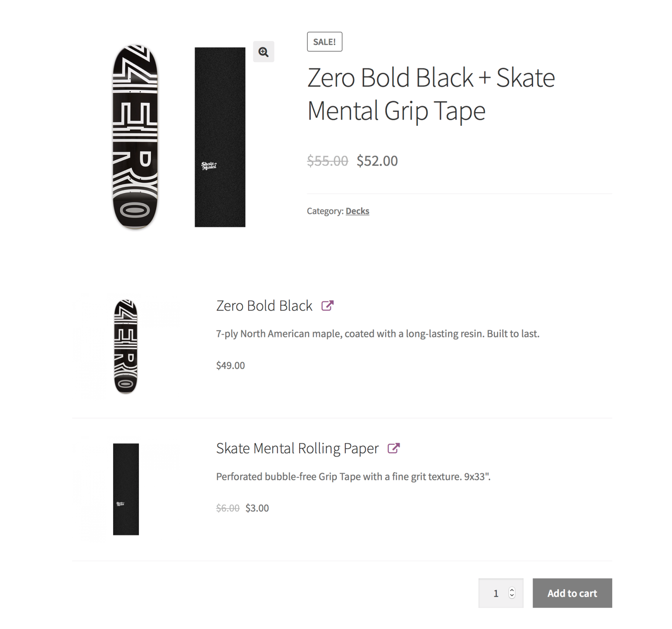Image resolution: width=672 pixels, height=629 pixels.
Task: Click the small Zero Bold Black deck thumbnail
Action: pos(126,346)
